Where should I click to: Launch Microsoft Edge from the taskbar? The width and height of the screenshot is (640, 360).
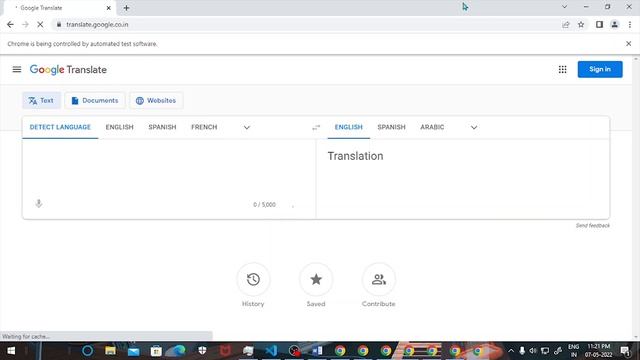(x=179, y=351)
